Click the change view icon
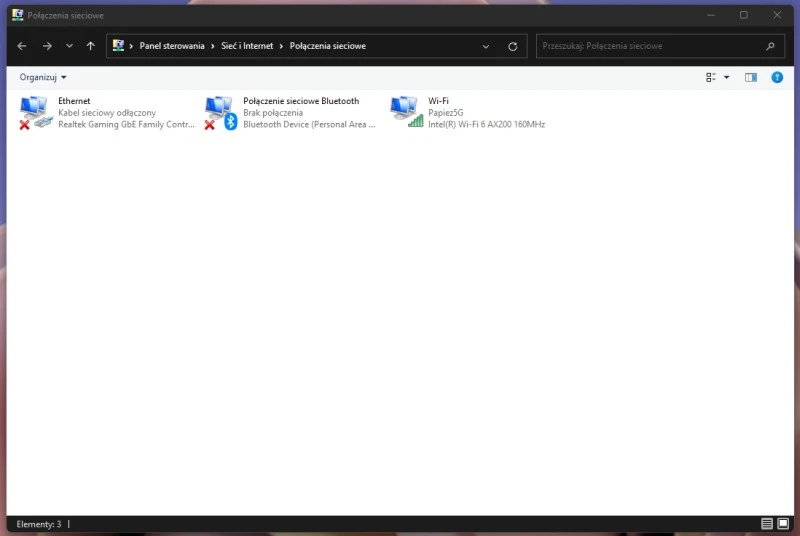This screenshot has height=536, width=800. (x=711, y=77)
